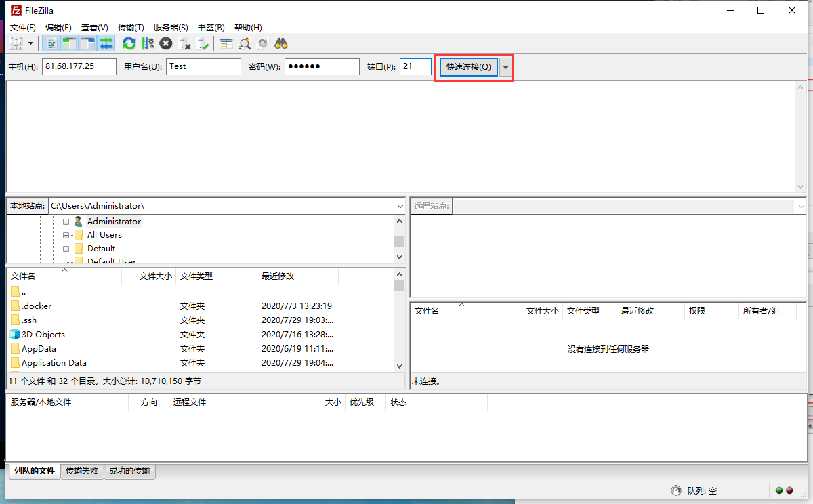Click the 用户名(U) username field
813x504 pixels.
pos(203,66)
